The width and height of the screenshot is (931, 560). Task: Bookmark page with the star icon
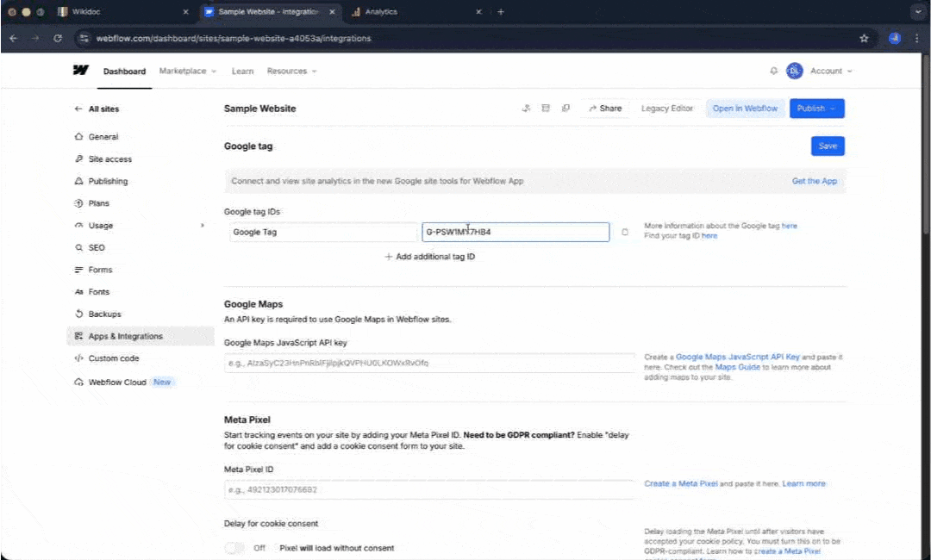[x=864, y=38]
